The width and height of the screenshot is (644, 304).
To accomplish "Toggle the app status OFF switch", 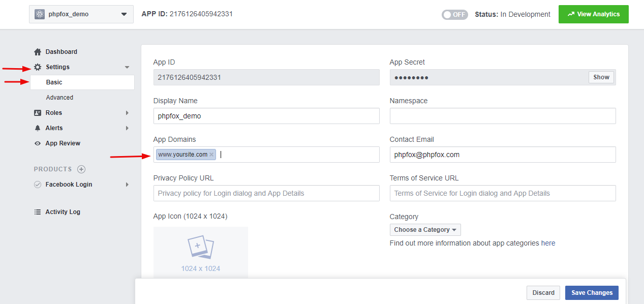I will point(454,14).
